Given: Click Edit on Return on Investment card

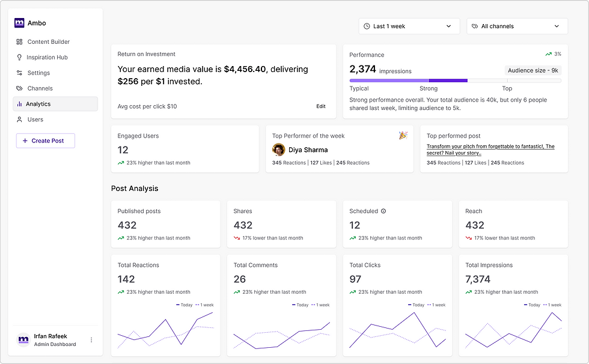Looking at the screenshot, I should (321, 106).
